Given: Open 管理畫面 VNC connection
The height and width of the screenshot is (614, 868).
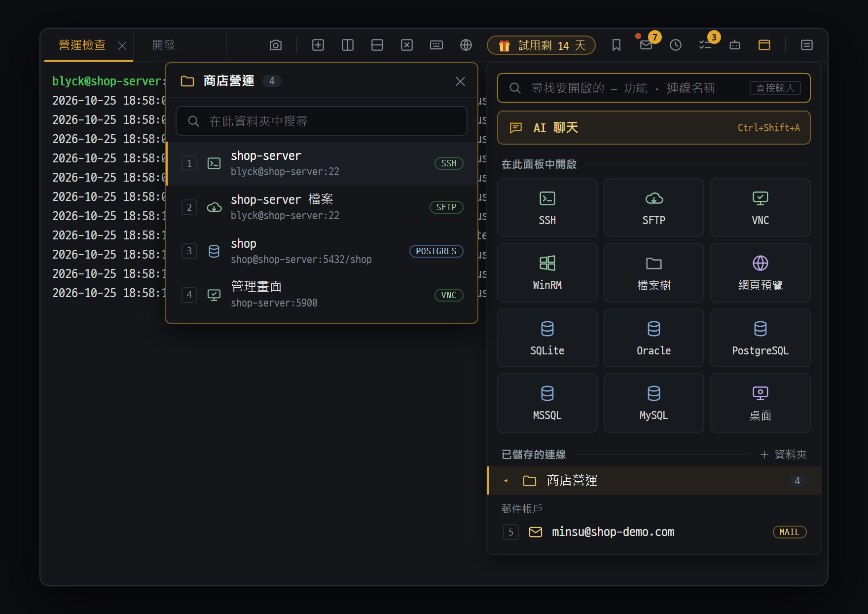Looking at the screenshot, I should click(322, 295).
